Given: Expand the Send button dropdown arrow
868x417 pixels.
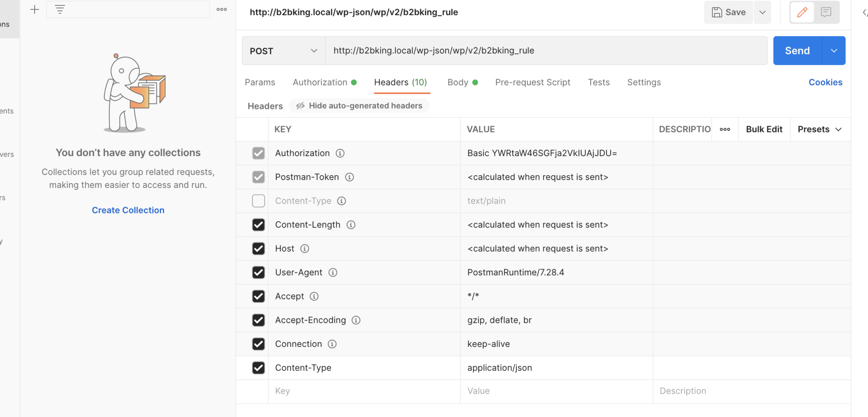Looking at the screenshot, I should point(834,51).
